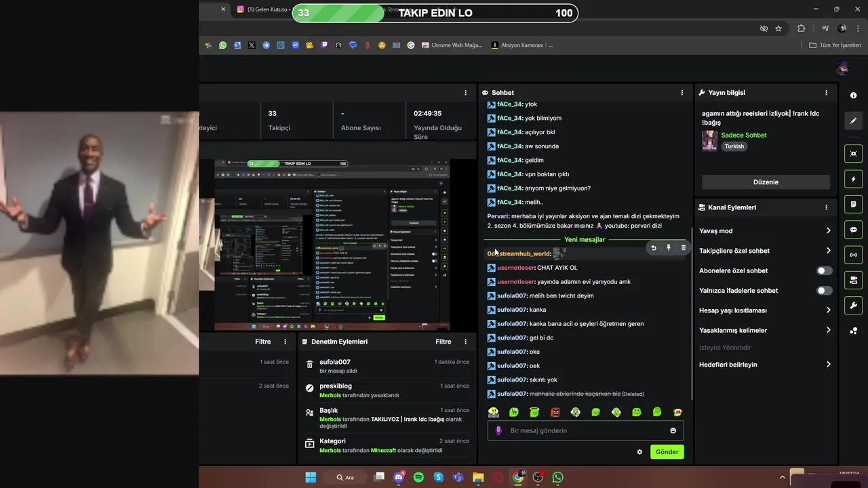
Task: Click the Bir mesaj gönderin input field
Action: coord(585,430)
